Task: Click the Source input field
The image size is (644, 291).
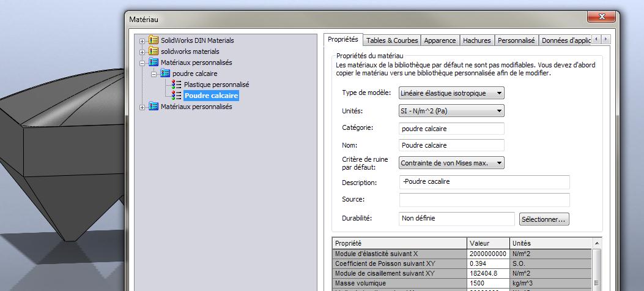Action: [484, 200]
